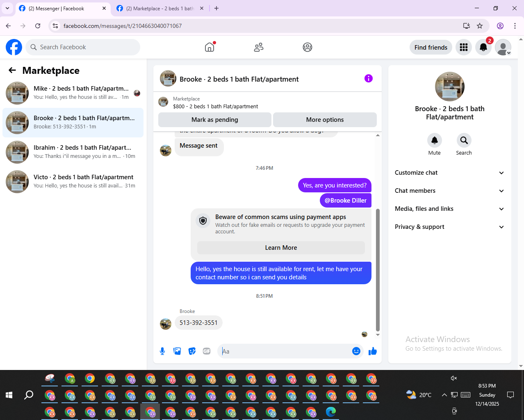Screen dimensions: 524x420
Task: Expand Privacy & support section
Action: click(450, 227)
